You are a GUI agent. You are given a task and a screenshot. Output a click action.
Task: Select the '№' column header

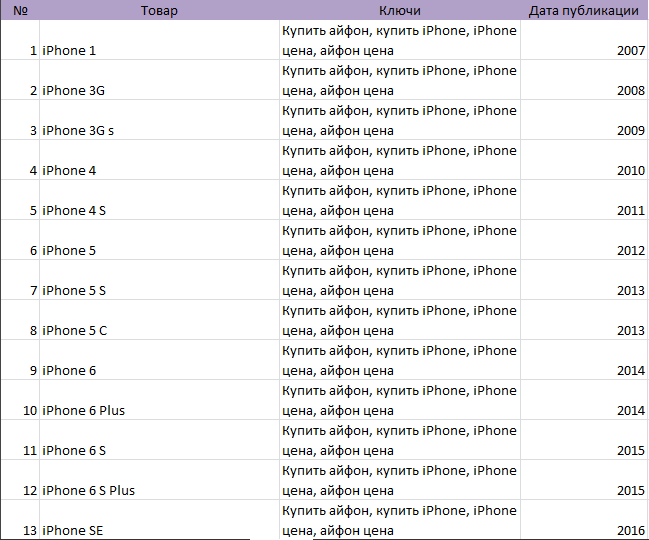[20, 10]
